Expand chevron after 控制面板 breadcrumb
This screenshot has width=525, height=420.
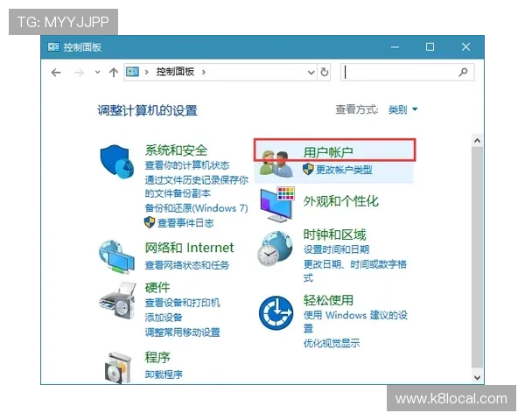point(204,72)
